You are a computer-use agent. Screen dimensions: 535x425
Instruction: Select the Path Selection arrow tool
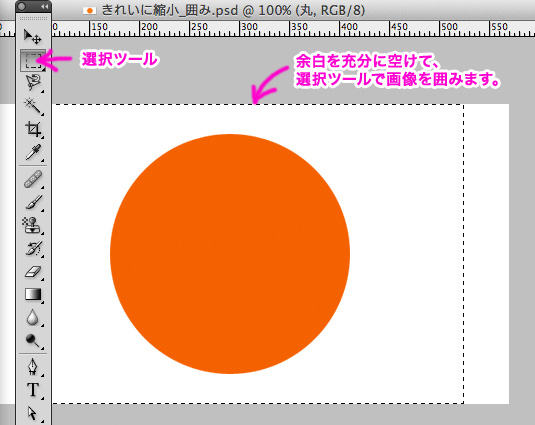(x=33, y=413)
